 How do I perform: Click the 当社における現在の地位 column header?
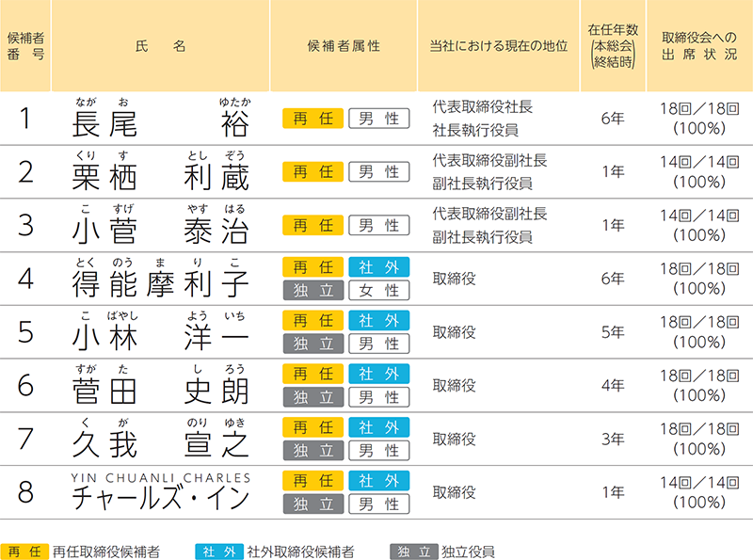click(x=499, y=46)
